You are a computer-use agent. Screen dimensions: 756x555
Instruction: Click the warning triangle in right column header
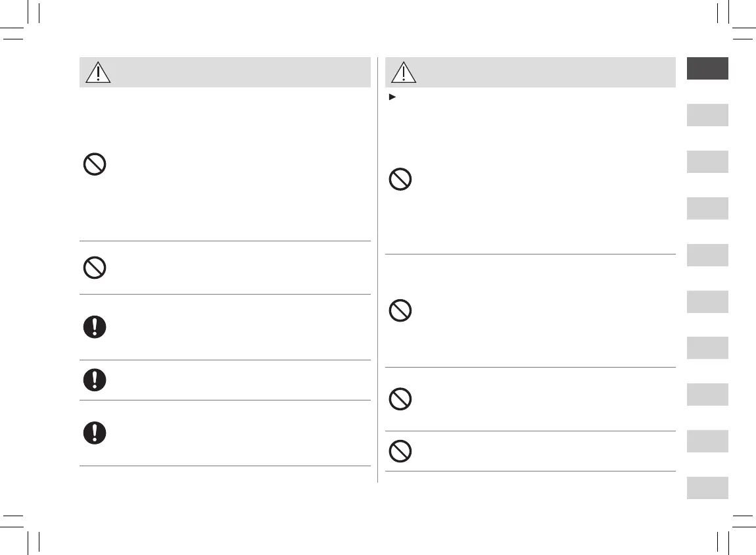tap(404, 72)
